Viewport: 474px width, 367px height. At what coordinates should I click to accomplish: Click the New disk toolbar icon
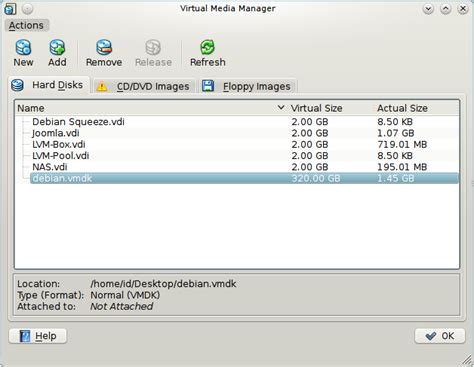click(x=23, y=47)
